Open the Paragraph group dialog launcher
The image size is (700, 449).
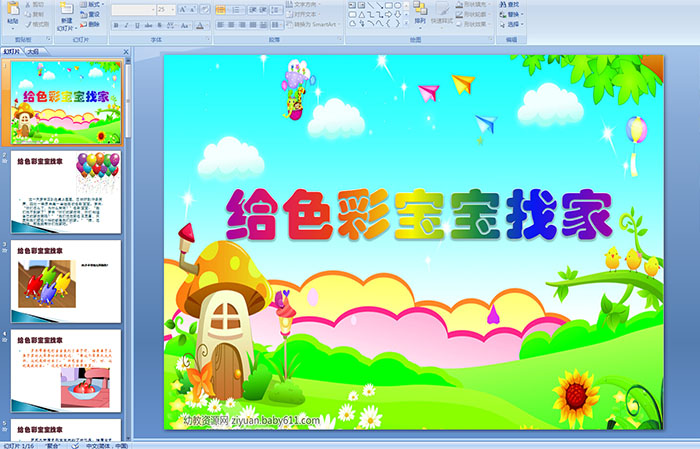340,39
